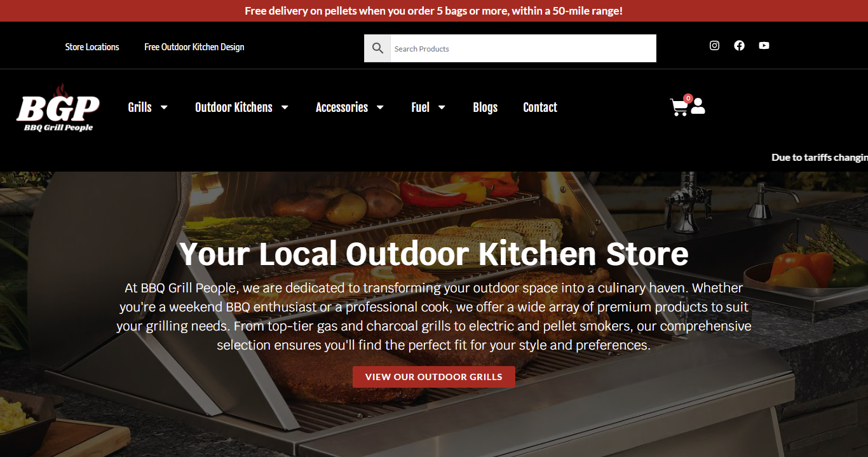This screenshot has height=457, width=868.
Task: Open the Facebook social icon
Action: (739, 46)
